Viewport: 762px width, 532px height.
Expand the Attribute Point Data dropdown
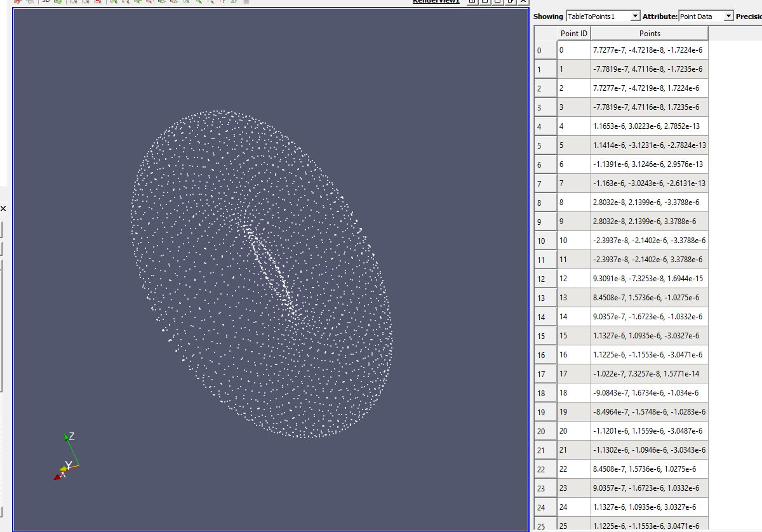[x=705, y=16]
